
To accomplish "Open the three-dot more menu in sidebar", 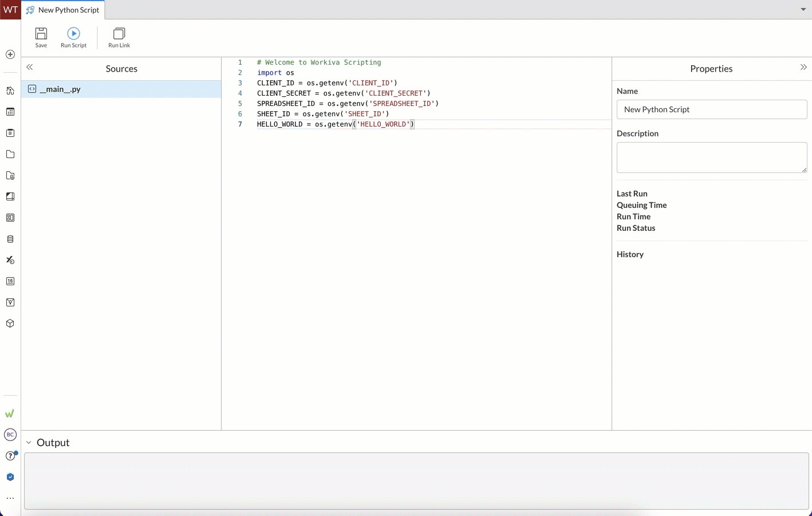I will 10,498.
